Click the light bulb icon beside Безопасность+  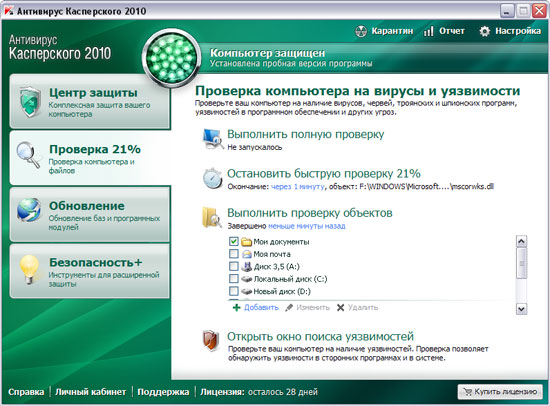pyautogui.click(x=29, y=268)
